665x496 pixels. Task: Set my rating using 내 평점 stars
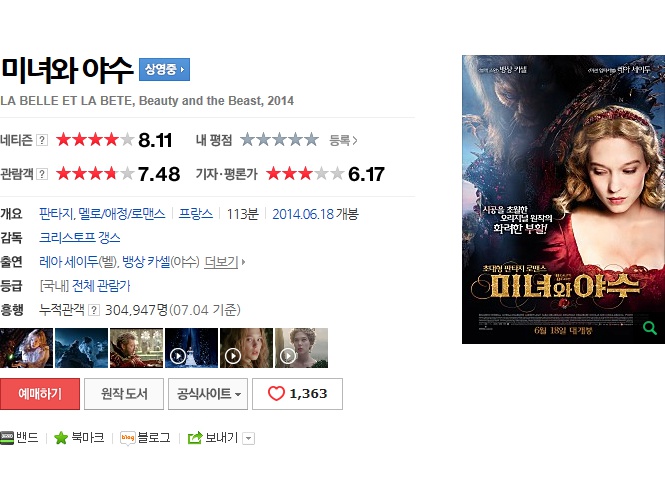coord(279,139)
